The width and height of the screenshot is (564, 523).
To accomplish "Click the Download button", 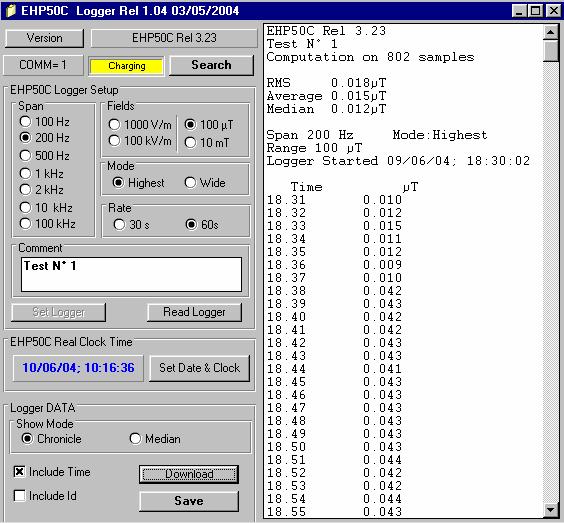I will [x=189, y=474].
